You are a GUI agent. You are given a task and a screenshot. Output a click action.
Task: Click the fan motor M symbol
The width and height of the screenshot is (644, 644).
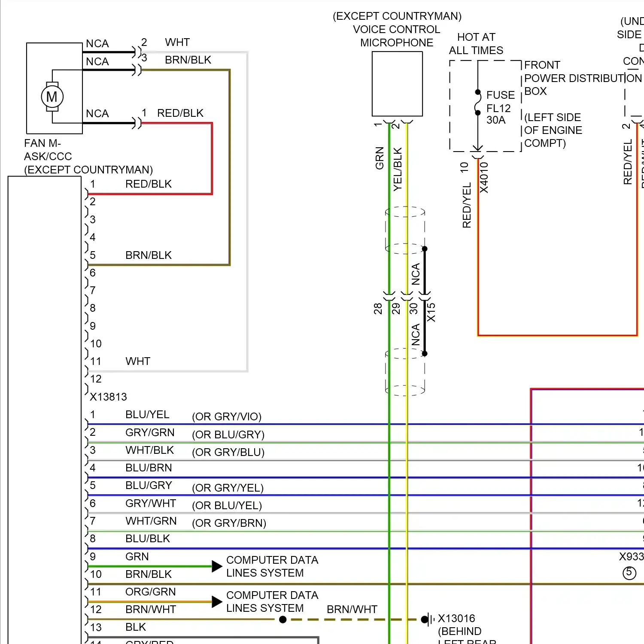click(x=52, y=97)
